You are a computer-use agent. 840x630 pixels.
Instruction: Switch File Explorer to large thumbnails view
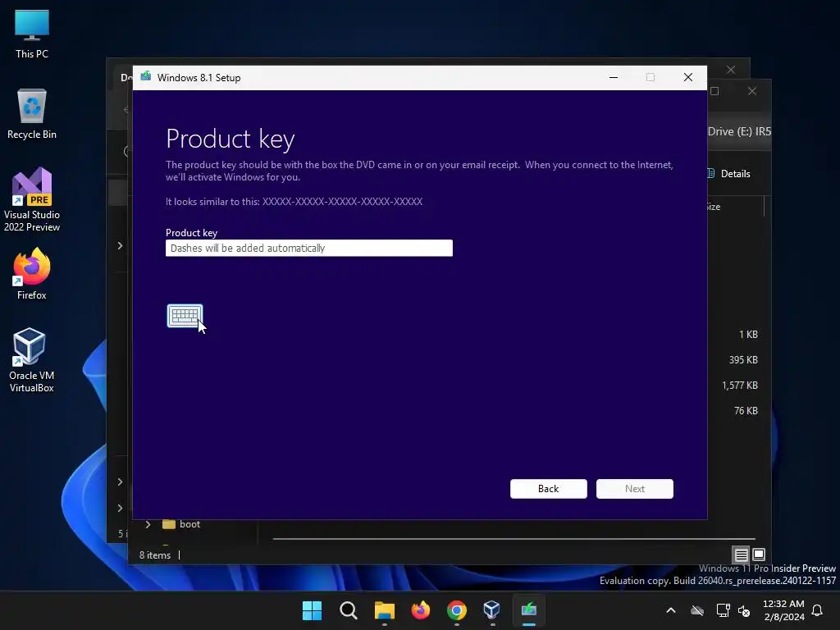[x=759, y=555]
